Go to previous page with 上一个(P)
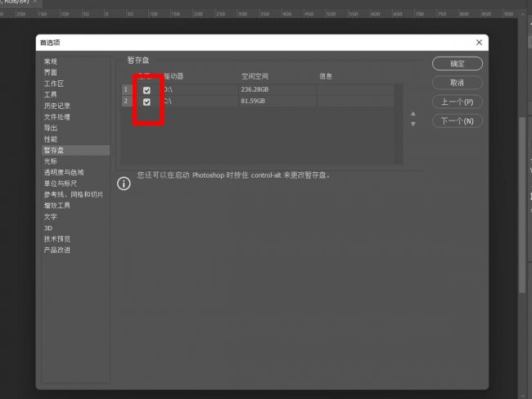Screen dimensions: 532x399 point(457,102)
